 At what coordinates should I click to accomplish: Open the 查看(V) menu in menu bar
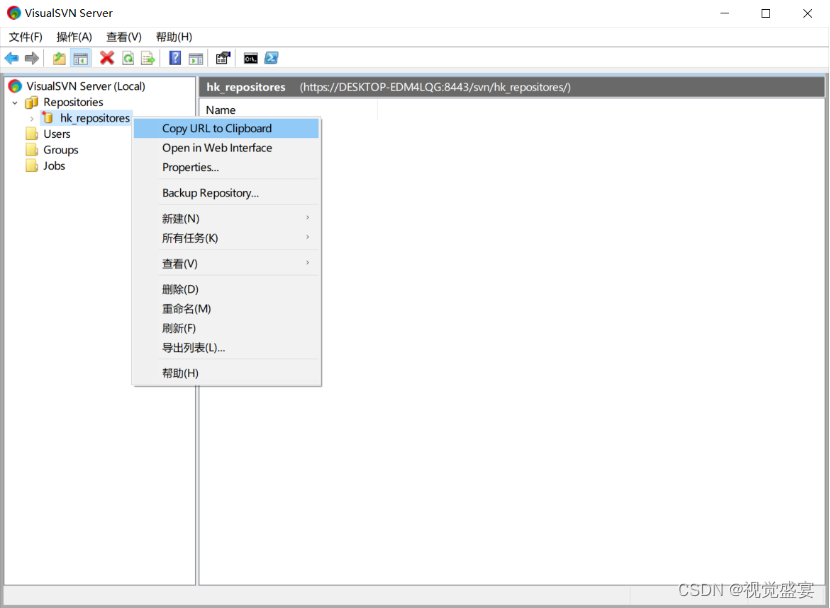click(x=124, y=37)
